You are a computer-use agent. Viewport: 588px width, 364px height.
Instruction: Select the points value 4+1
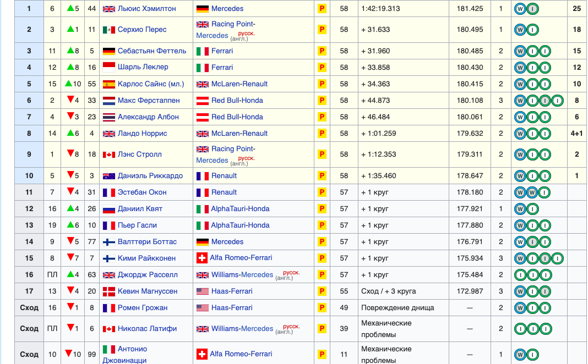click(x=577, y=133)
